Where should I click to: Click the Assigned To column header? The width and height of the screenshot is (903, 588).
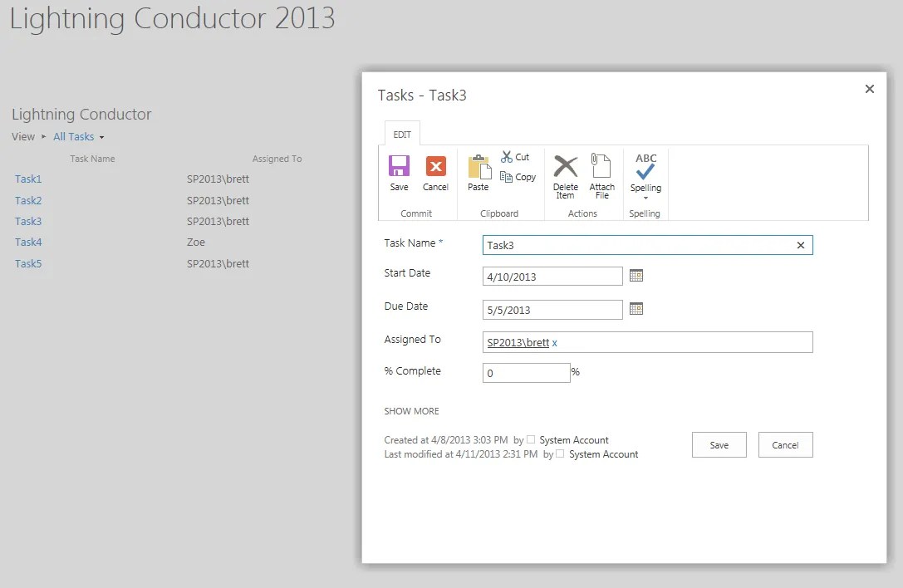tap(277, 159)
